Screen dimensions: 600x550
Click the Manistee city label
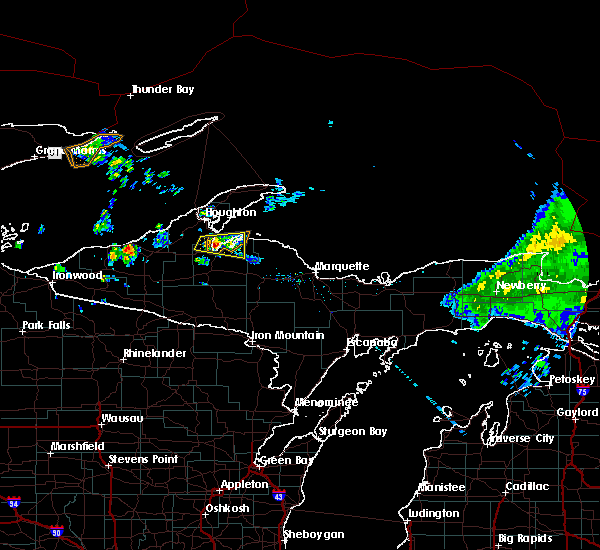[x=442, y=488]
